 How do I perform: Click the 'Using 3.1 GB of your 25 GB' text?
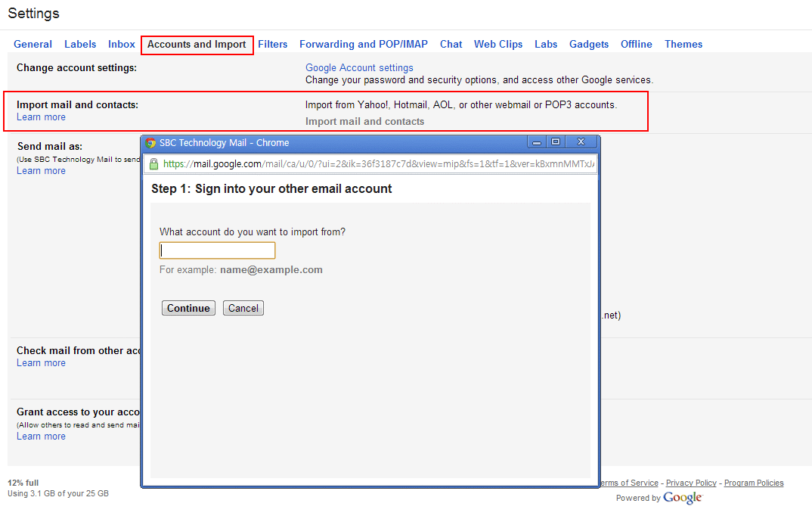(x=58, y=493)
